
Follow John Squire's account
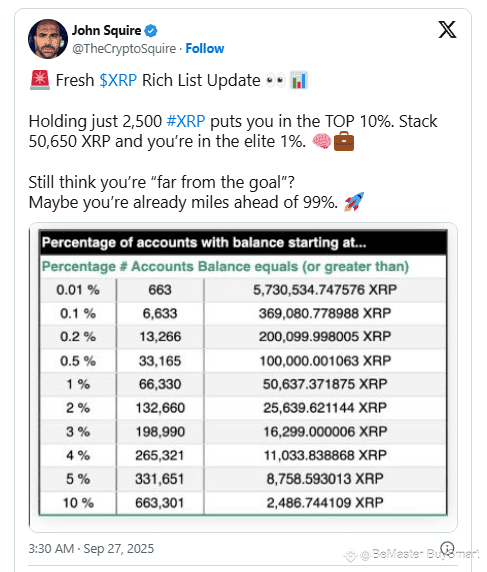205,49
